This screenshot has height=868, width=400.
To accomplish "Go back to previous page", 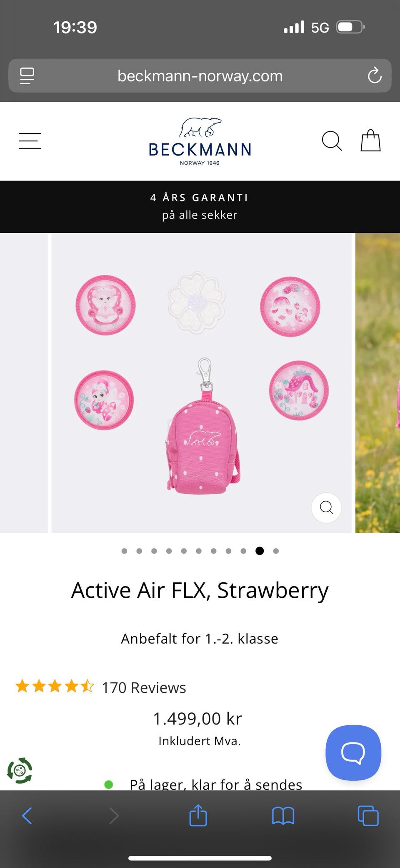I will point(27,815).
